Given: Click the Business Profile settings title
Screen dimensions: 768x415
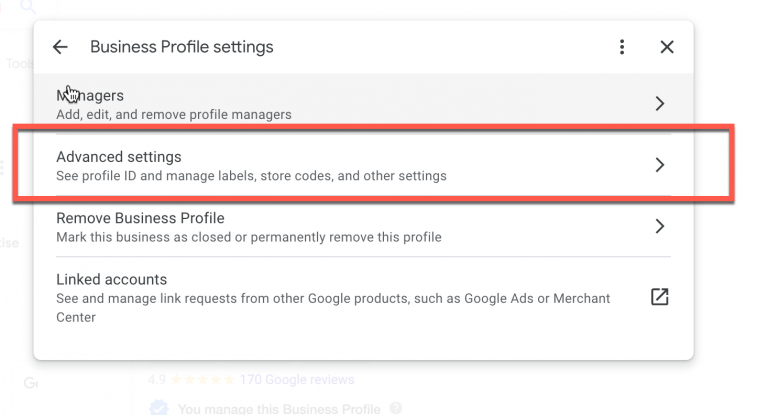Looking at the screenshot, I should pyautogui.click(x=181, y=47).
